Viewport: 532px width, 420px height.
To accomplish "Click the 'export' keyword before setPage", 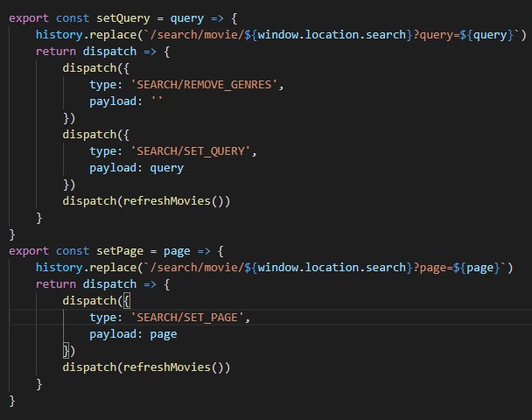I will [x=29, y=251].
